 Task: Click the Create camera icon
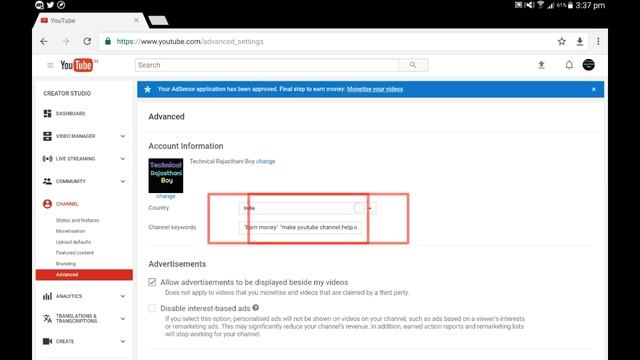tap(47, 341)
